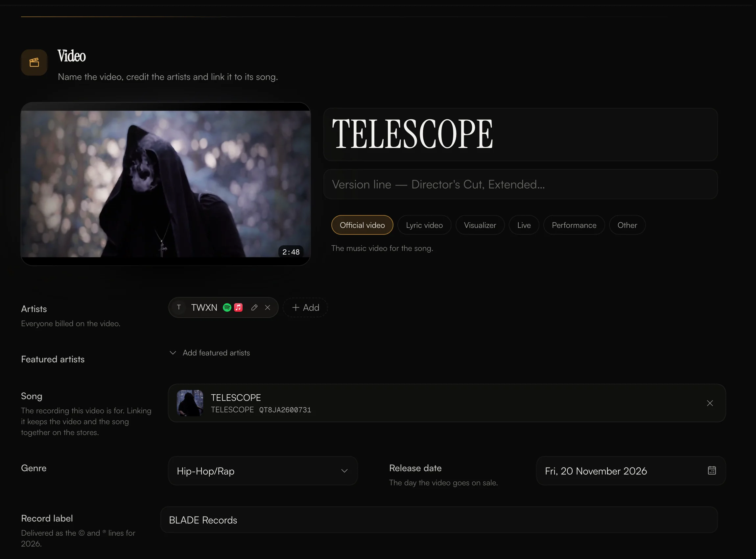
Task: Click the 2:48 duration badge
Action: coord(291,252)
